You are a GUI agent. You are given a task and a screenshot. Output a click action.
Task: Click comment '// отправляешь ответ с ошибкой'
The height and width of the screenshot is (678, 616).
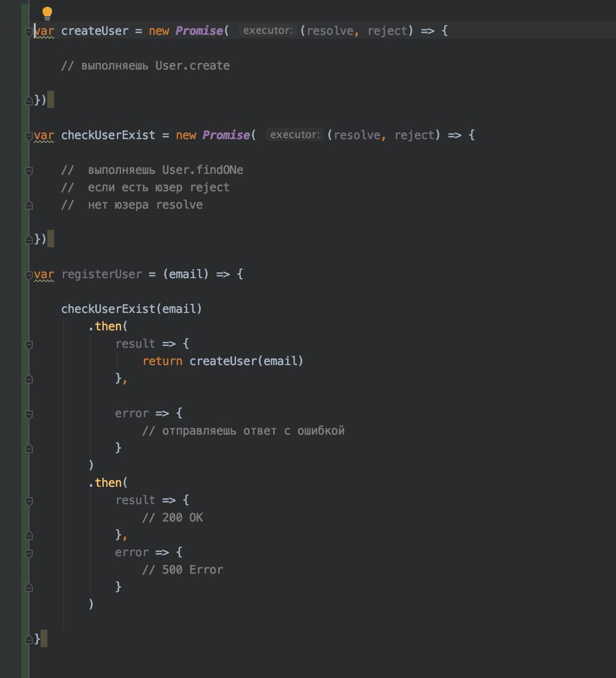point(244,431)
